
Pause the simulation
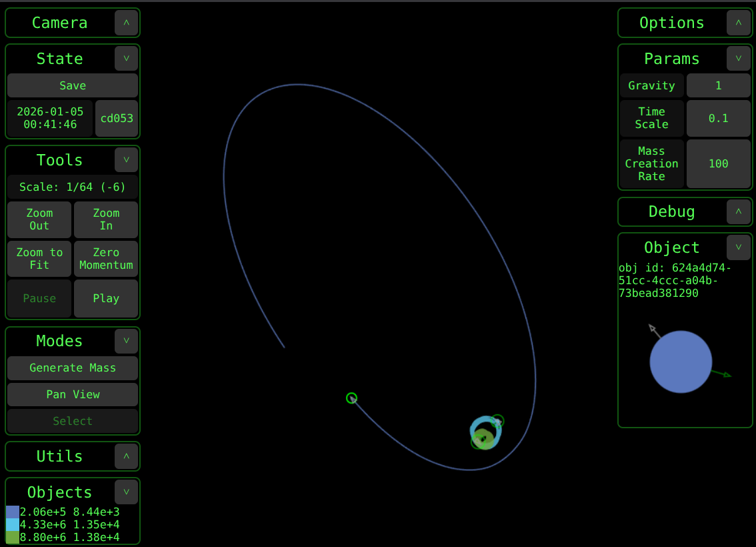(39, 299)
